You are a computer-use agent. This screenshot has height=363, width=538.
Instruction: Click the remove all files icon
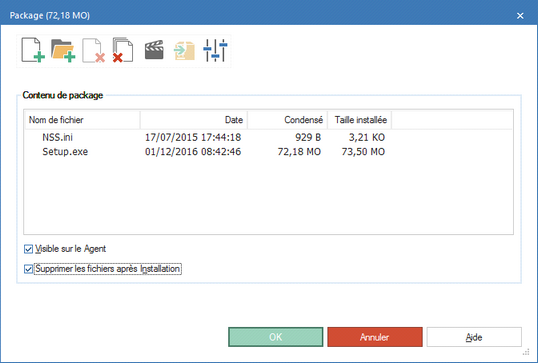[x=123, y=50]
